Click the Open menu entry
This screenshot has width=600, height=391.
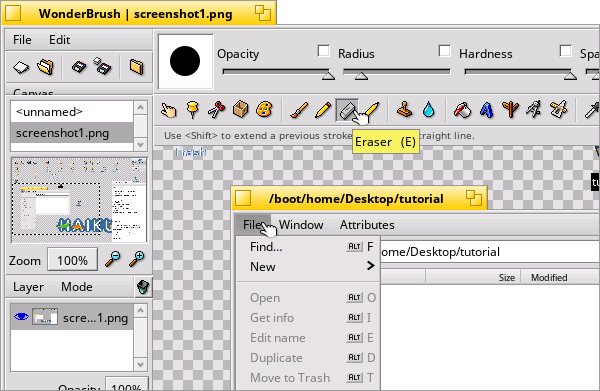(x=308, y=298)
